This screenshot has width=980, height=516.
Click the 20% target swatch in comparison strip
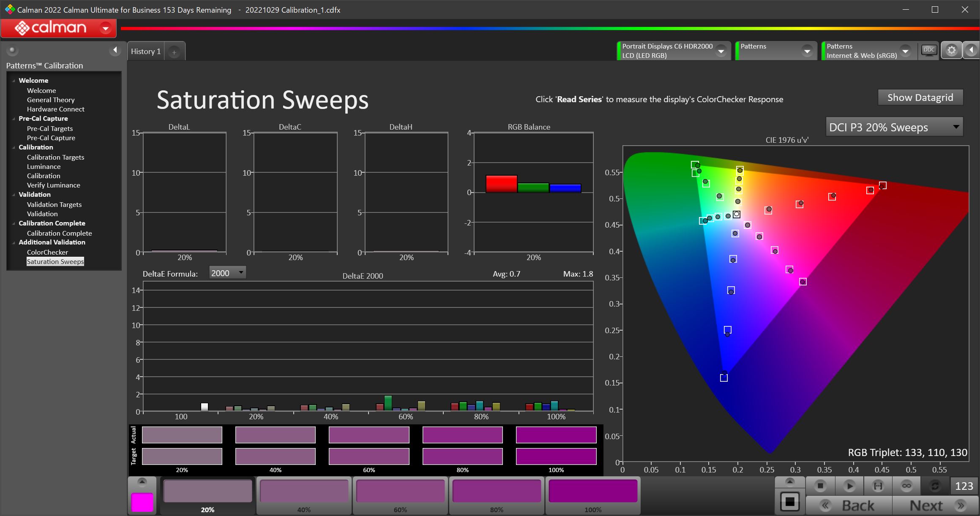182,456
